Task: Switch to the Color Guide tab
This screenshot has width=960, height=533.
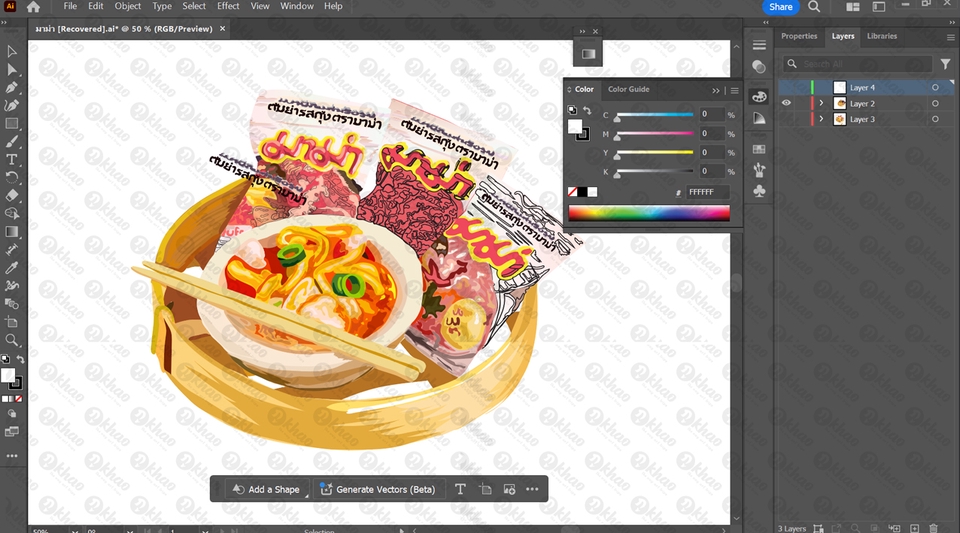Action: 629,89
